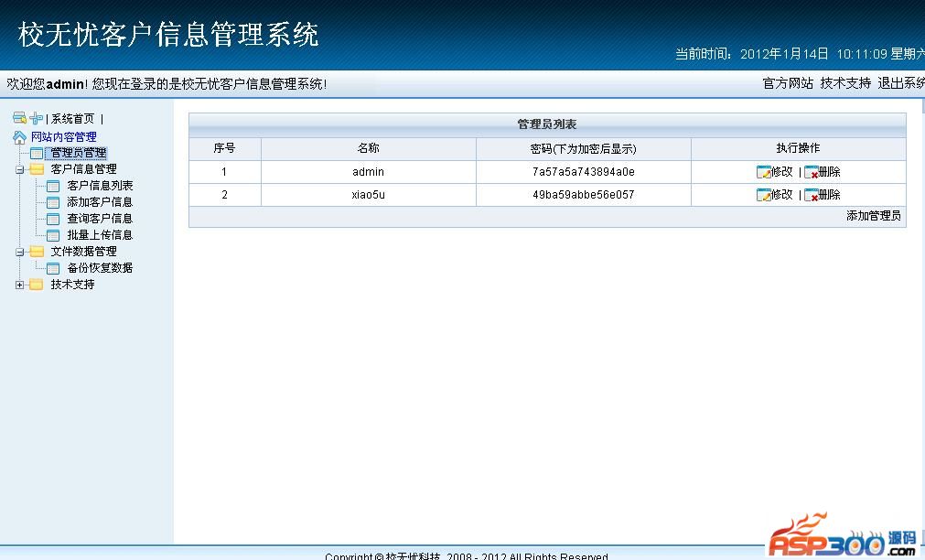Open 查询客户信息 page
This screenshot has width=925, height=560.
100,219
